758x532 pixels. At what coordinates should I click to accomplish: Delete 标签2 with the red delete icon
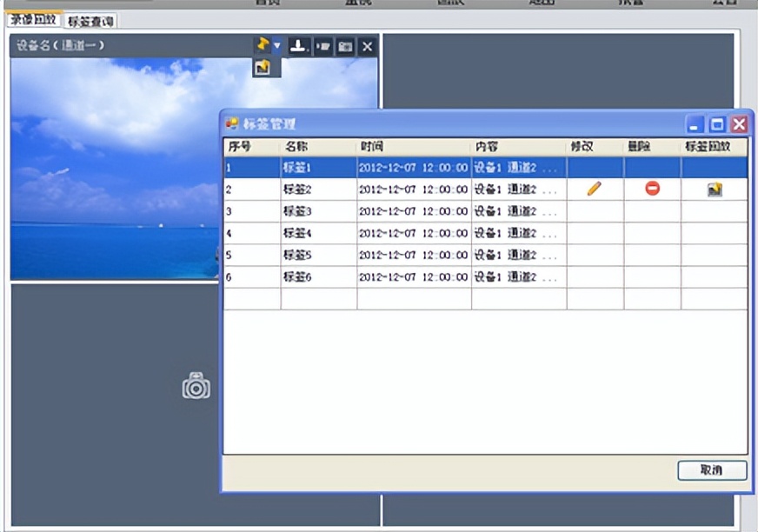pos(652,189)
